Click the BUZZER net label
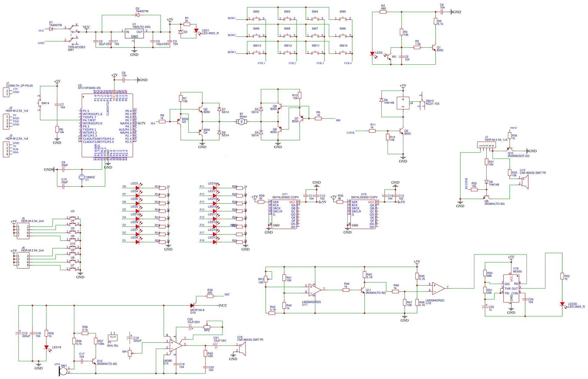588x379 pixels. (x=466, y=183)
